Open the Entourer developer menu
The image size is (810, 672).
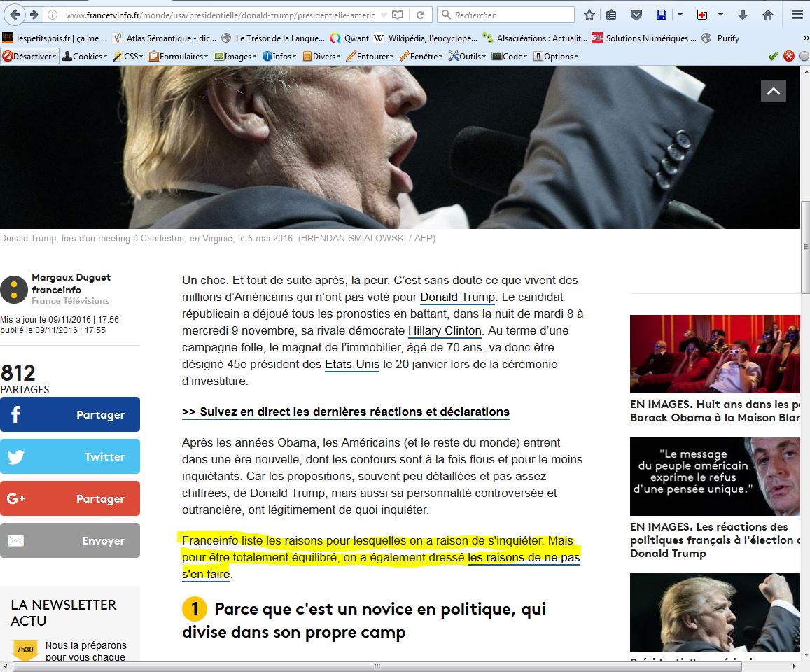pyautogui.click(x=370, y=56)
